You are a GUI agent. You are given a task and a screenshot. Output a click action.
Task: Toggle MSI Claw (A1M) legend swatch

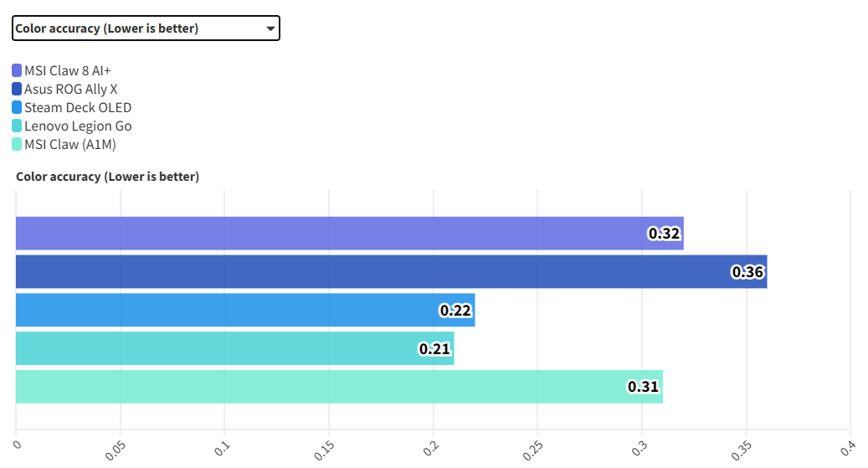point(17,144)
